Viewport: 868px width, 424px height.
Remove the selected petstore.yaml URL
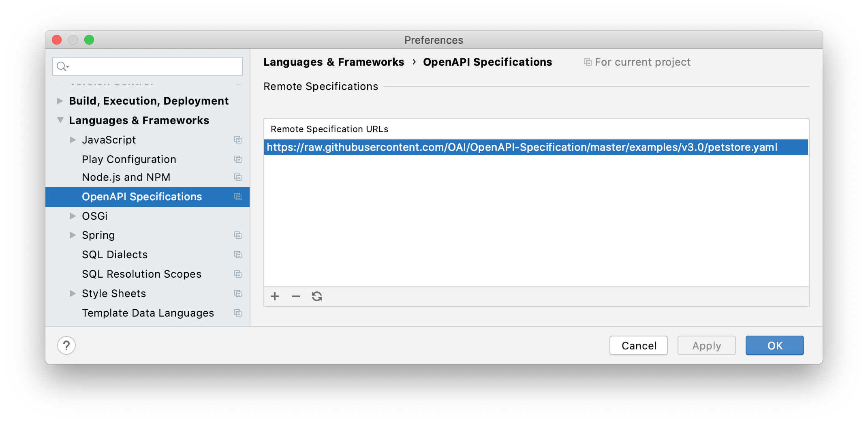295,296
